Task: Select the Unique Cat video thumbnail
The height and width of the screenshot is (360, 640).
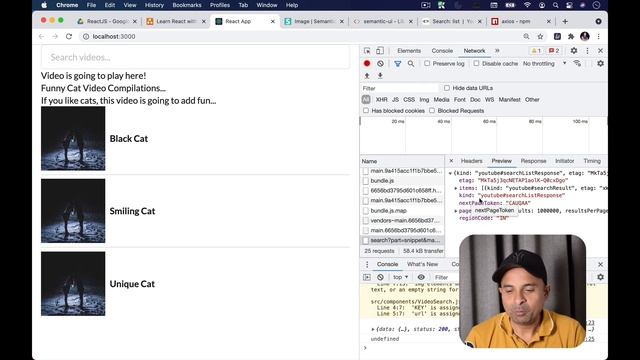Action: coord(73,284)
